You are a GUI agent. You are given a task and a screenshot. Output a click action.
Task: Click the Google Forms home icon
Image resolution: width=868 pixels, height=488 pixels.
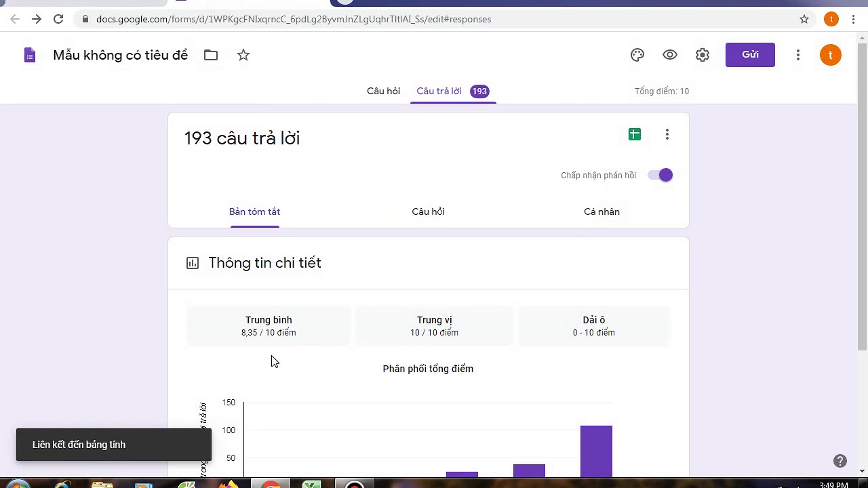click(x=29, y=55)
